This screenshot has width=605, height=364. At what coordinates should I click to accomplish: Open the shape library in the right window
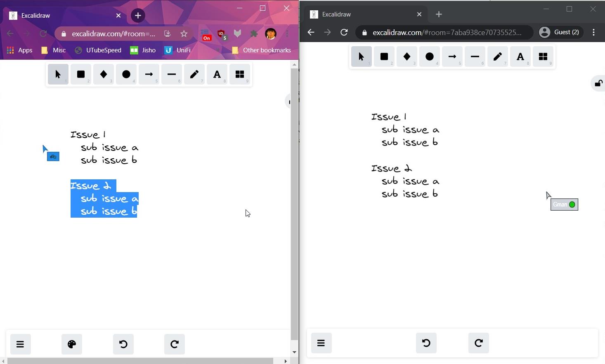[544, 56]
